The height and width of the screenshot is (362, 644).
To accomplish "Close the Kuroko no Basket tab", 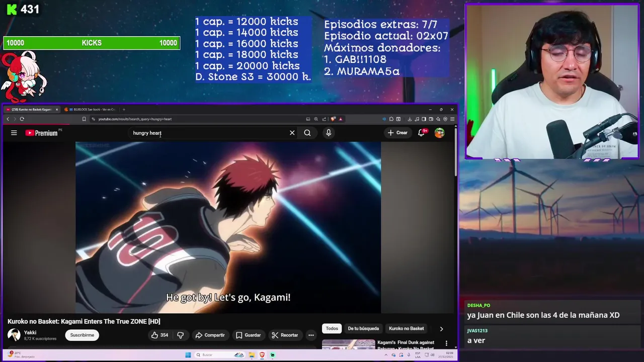I will (x=57, y=109).
